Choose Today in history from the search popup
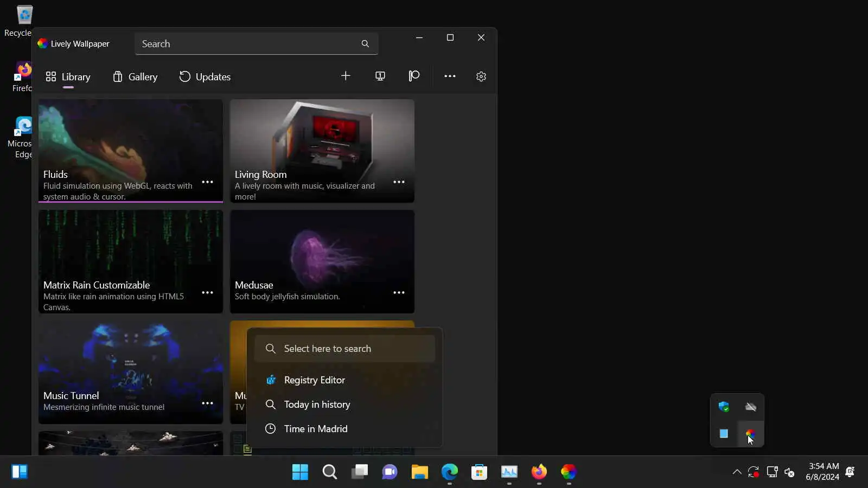This screenshot has width=868, height=488. (344, 404)
